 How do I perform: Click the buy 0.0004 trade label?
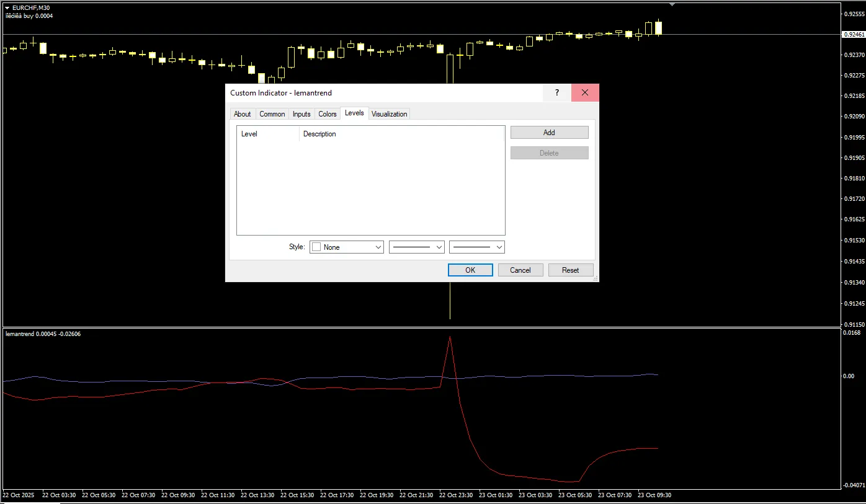29,15
